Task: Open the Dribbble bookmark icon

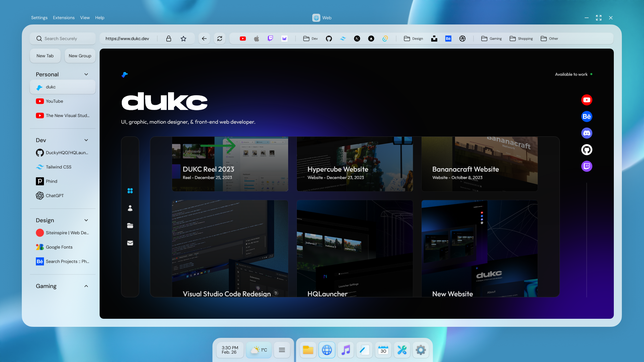Action: [x=462, y=39]
